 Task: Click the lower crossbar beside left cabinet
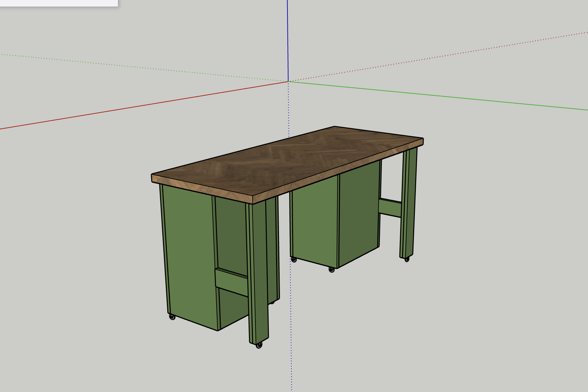pos(231,282)
